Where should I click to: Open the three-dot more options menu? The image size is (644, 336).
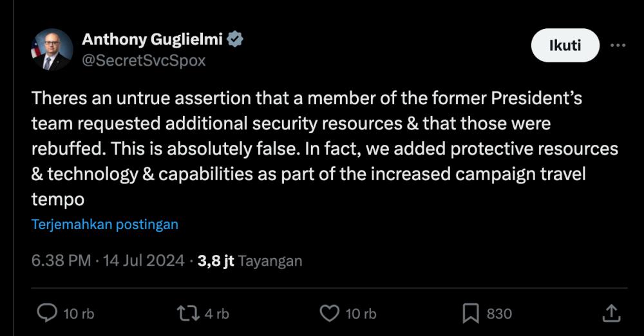pyautogui.click(x=618, y=45)
